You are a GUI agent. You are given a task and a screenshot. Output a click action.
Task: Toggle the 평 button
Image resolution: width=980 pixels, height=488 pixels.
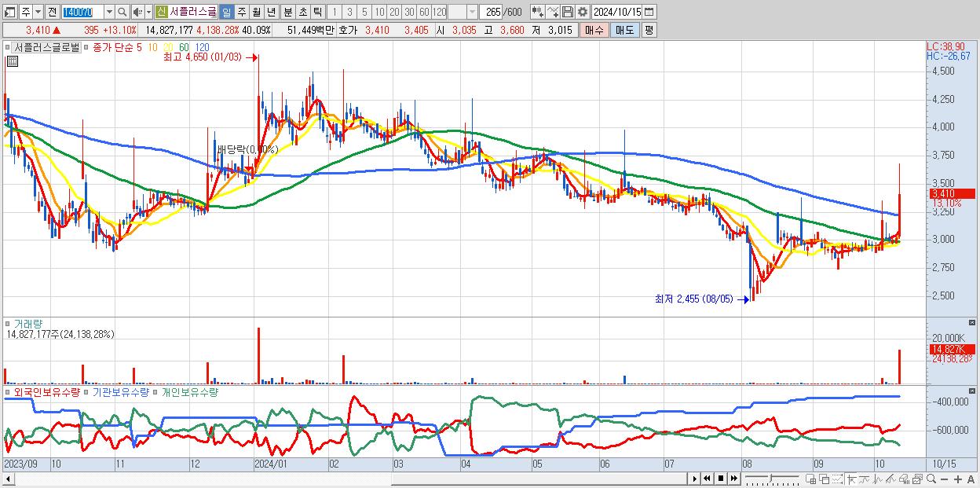tap(649, 30)
